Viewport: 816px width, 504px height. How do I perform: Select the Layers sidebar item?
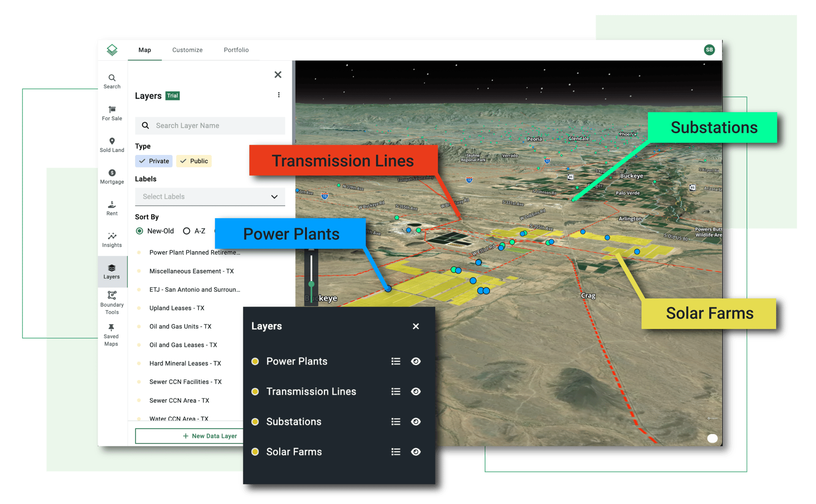tap(112, 272)
